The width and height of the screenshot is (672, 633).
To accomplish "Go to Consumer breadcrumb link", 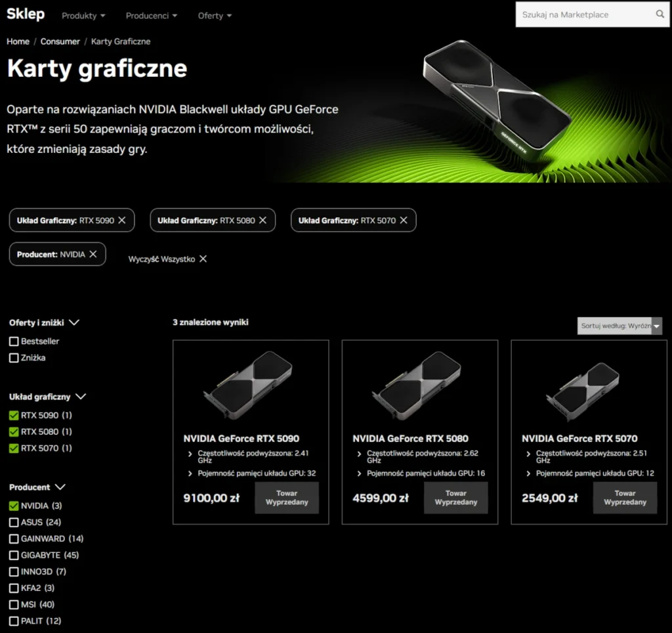I will point(60,41).
